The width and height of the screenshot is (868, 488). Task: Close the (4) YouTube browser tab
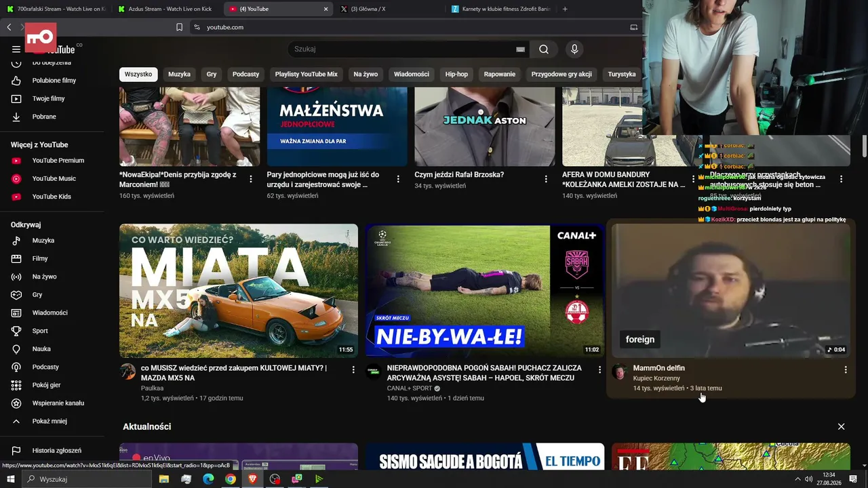[x=325, y=9]
